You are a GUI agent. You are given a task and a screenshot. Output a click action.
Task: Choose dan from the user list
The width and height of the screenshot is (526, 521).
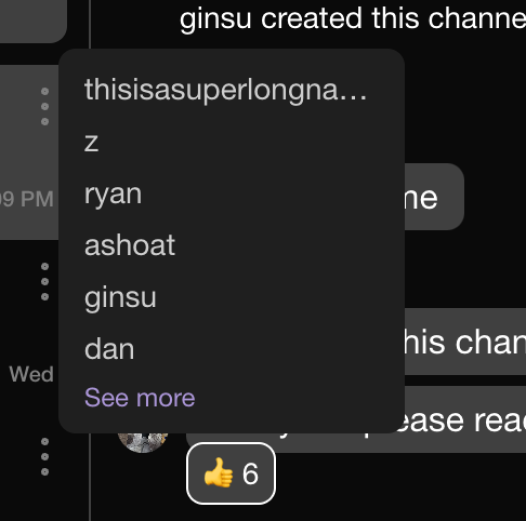click(109, 349)
